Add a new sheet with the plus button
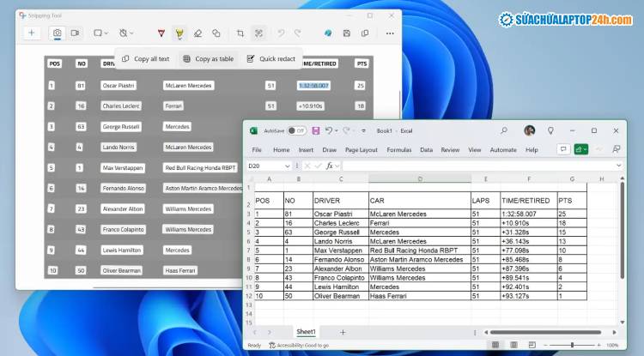 [343, 332]
